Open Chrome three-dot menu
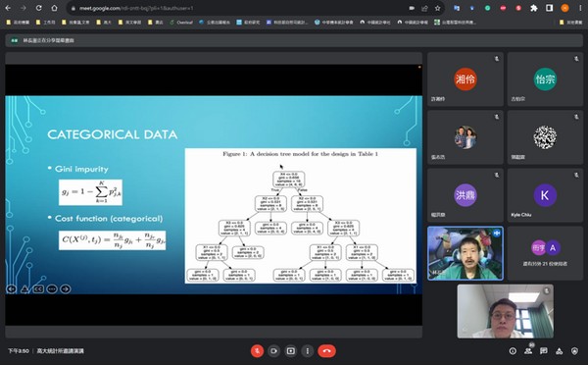 point(580,8)
